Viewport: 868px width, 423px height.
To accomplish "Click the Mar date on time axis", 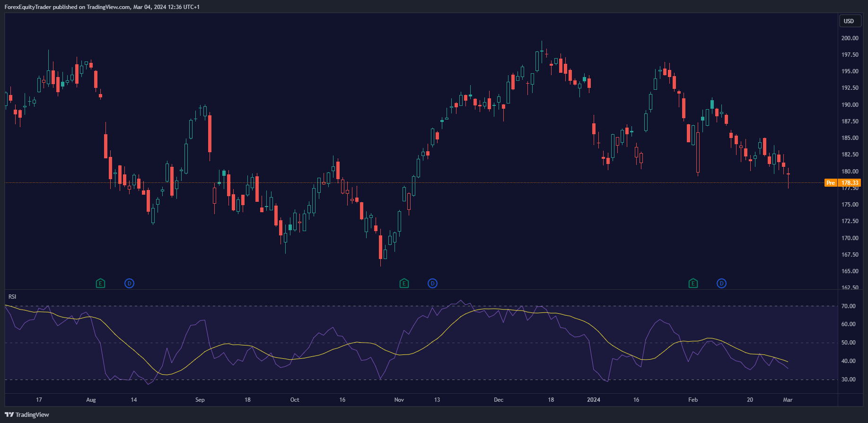I will coord(788,400).
